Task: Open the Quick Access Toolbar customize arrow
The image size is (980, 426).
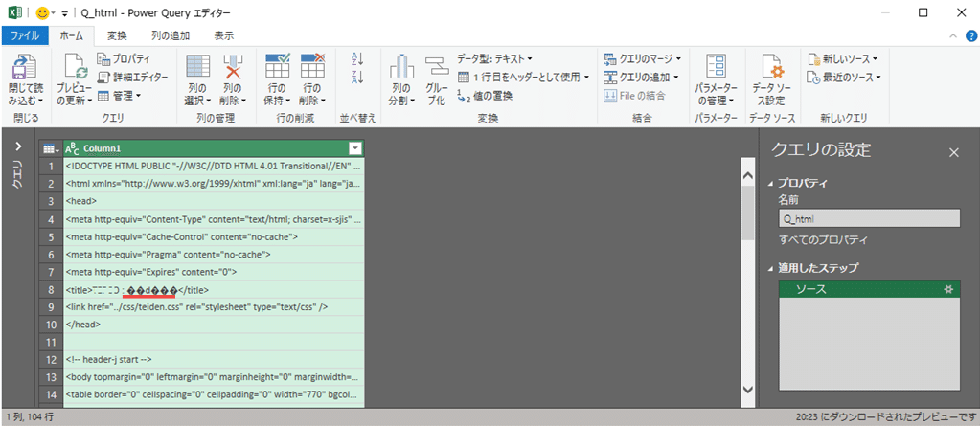Action: (x=64, y=13)
